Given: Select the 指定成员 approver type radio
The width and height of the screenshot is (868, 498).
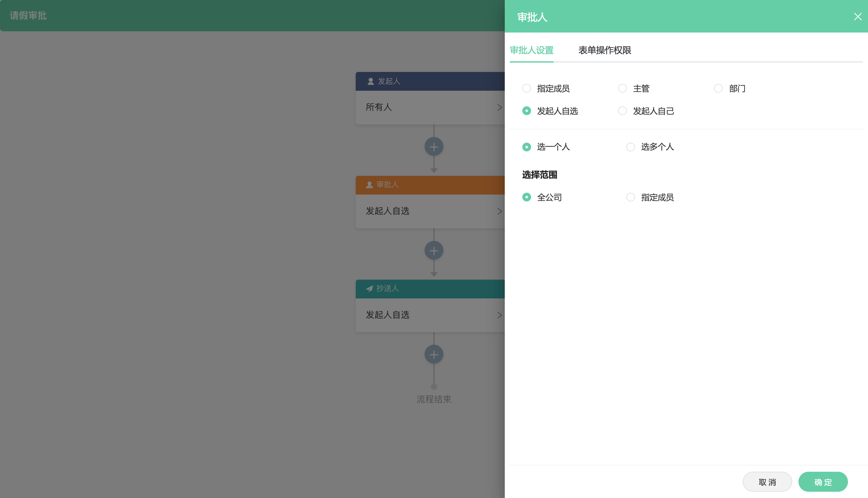Looking at the screenshot, I should tap(526, 89).
